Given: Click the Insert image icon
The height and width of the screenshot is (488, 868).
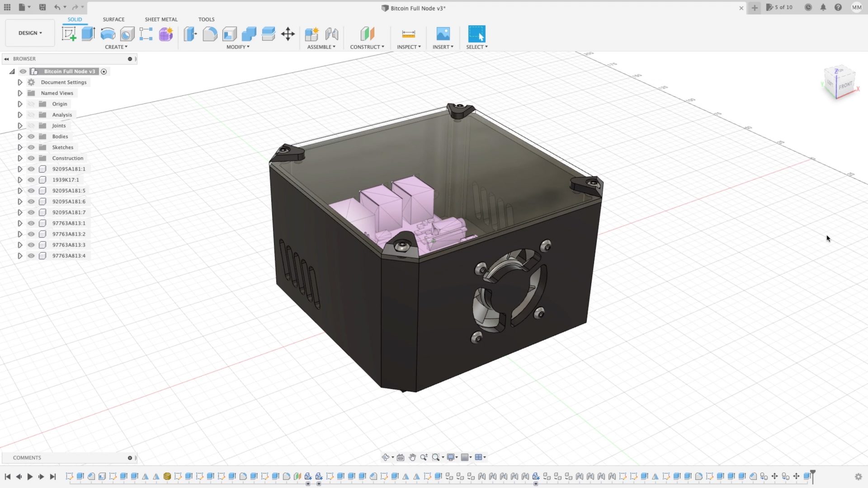Looking at the screenshot, I should (443, 34).
